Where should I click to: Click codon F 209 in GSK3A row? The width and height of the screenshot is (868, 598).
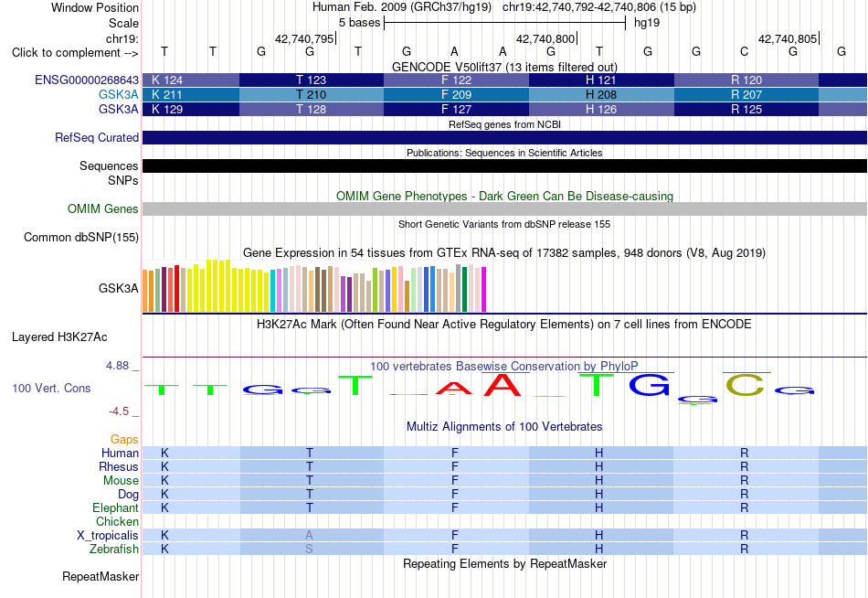pos(456,95)
